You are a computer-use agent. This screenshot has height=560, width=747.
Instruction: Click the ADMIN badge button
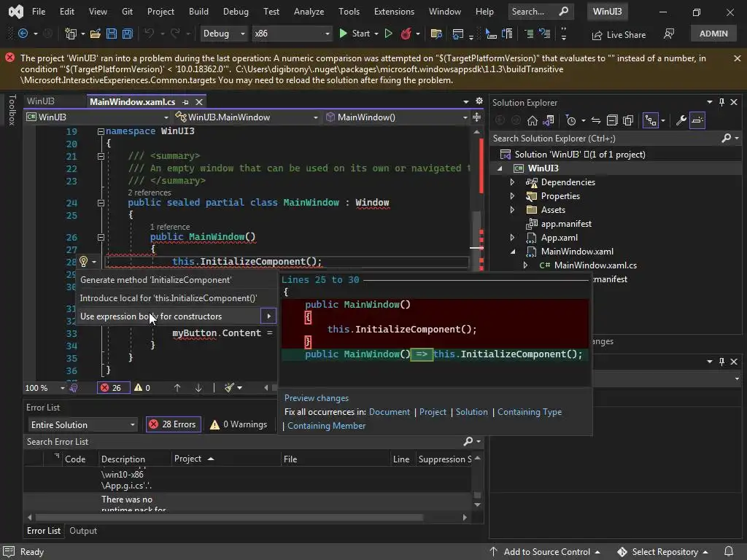point(713,34)
